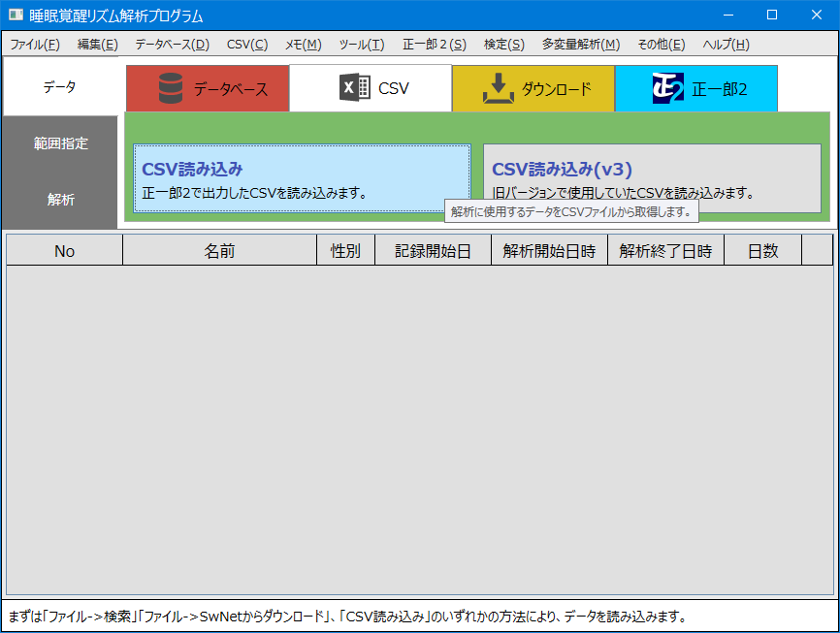
Task: Switch to the ダウンロード tab label
Action: tap(557, 89)
